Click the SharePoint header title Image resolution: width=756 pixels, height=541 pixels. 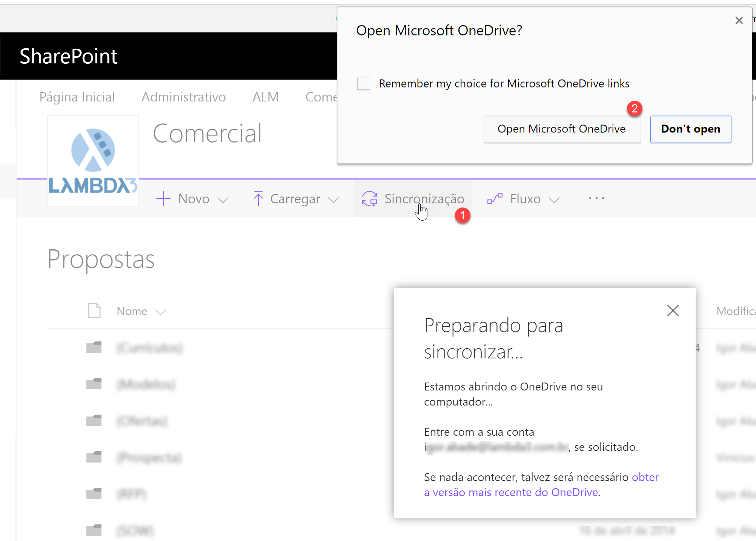coord(69,56)
